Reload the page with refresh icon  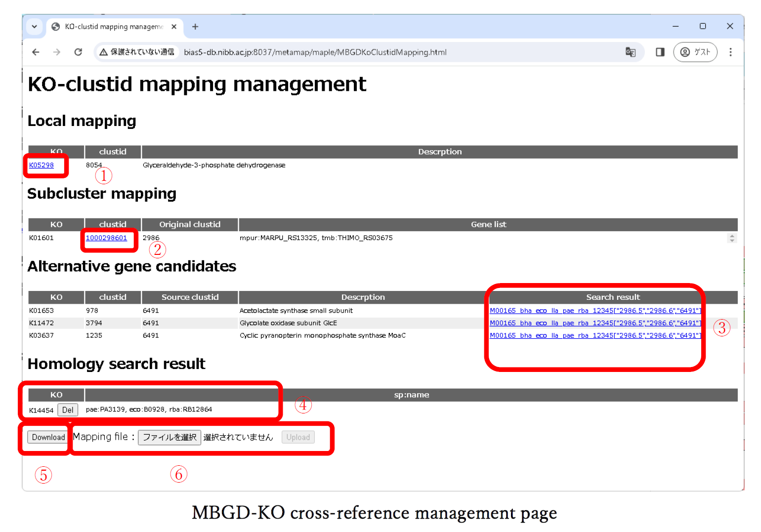click(78, 52)
